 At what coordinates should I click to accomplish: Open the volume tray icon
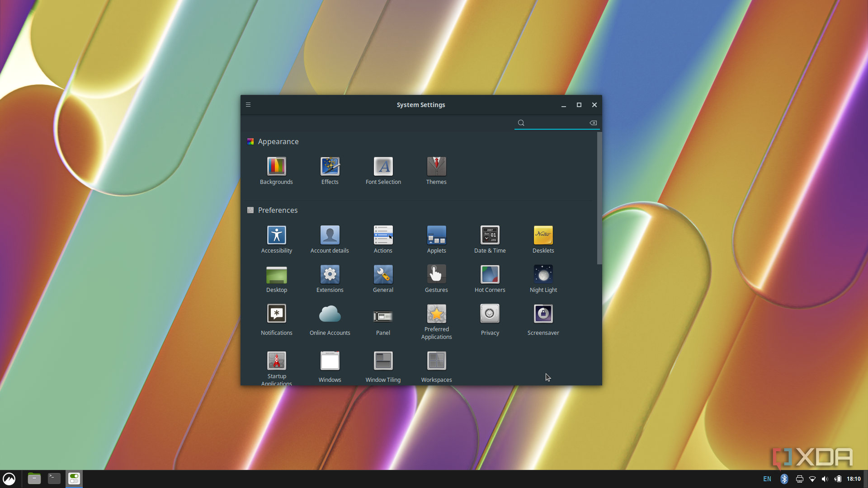tap(825, 479)
